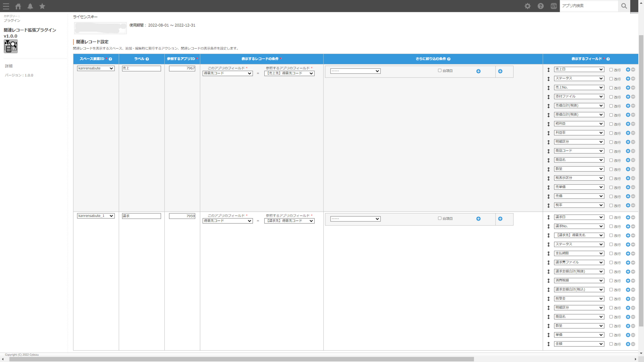
Task: Click the horizontal scrollbar at the bottom
Action: click(x=241, y=359)
